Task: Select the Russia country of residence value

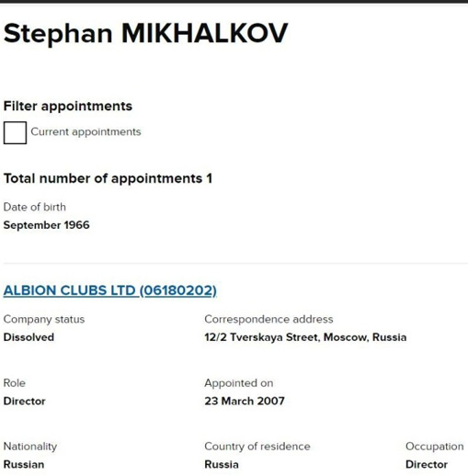Action: 222,465
